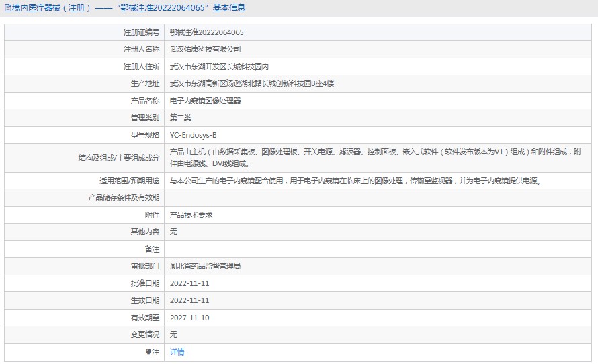Click the 产品储存条件及有效期 label

124,197
